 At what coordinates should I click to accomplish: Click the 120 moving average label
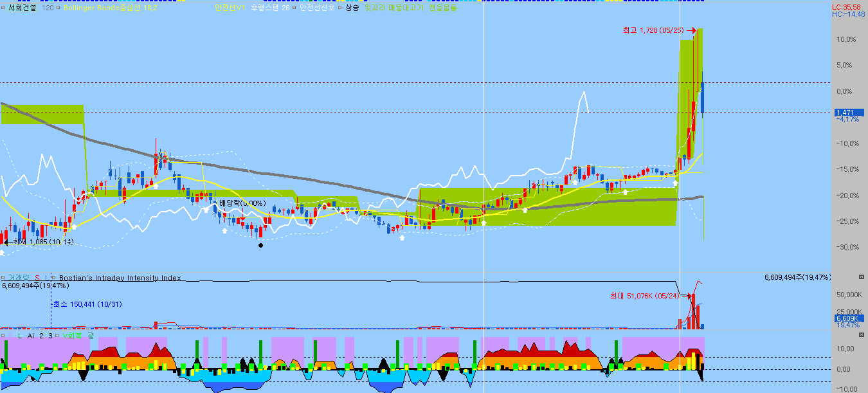(x=48, y=8)
